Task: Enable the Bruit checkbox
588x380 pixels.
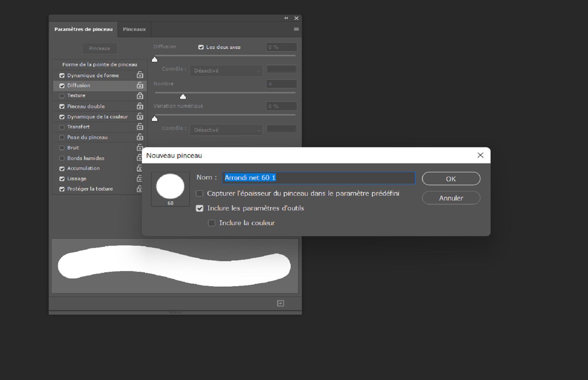Action: pos(62,148)
